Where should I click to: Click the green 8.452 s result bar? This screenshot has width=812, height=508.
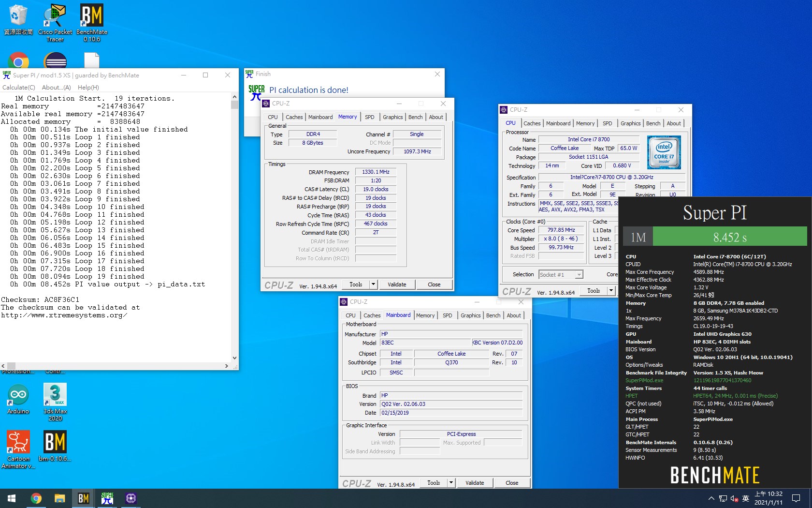(730, 237)
